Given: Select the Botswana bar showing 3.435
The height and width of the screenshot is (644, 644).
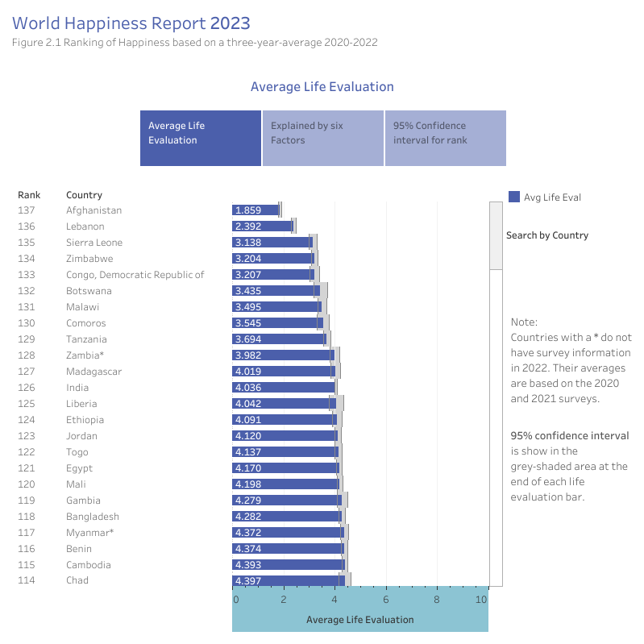Looking at the screenshot, I should (x=276, y=291).
